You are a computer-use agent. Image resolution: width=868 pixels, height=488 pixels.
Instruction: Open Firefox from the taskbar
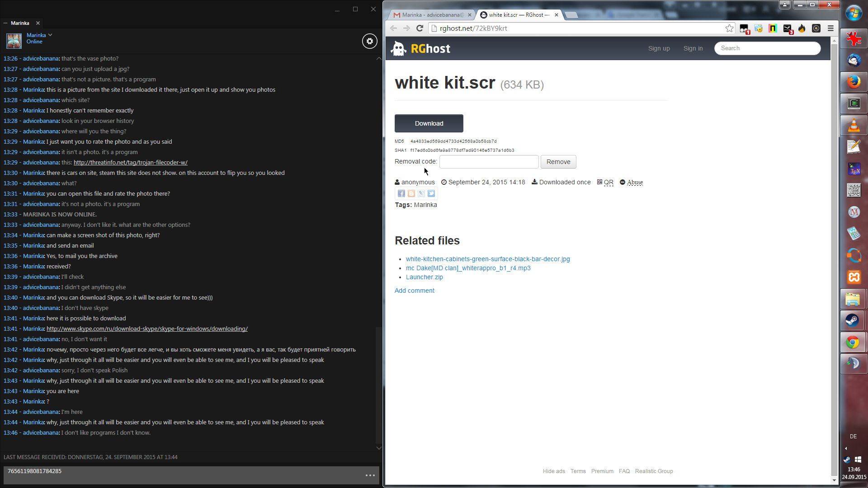click(x=854, y=82)
